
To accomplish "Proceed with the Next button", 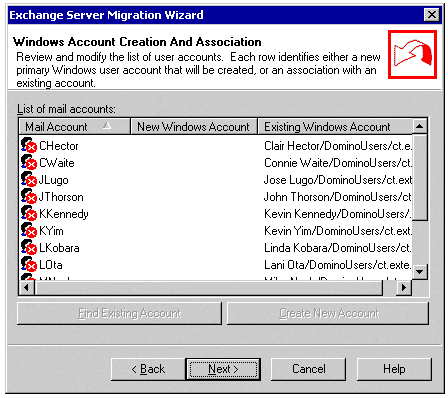I will point(223,369).
